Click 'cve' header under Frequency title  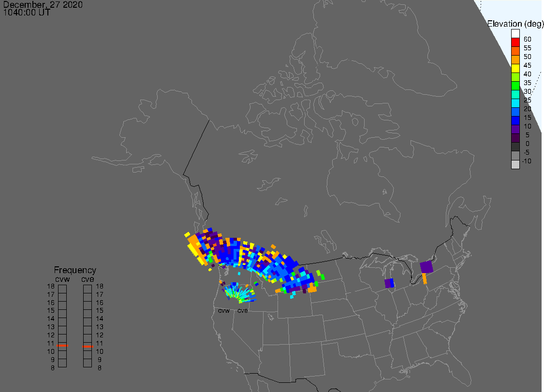coord(88,279)
